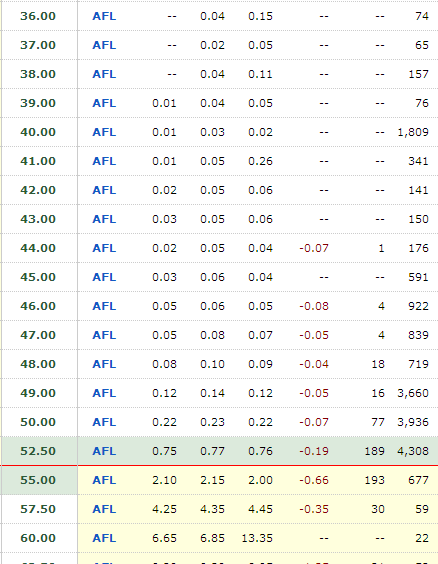Open the AFL link in the 38.00 row
This screenshot has width=438, height=564.
(104, 74)
